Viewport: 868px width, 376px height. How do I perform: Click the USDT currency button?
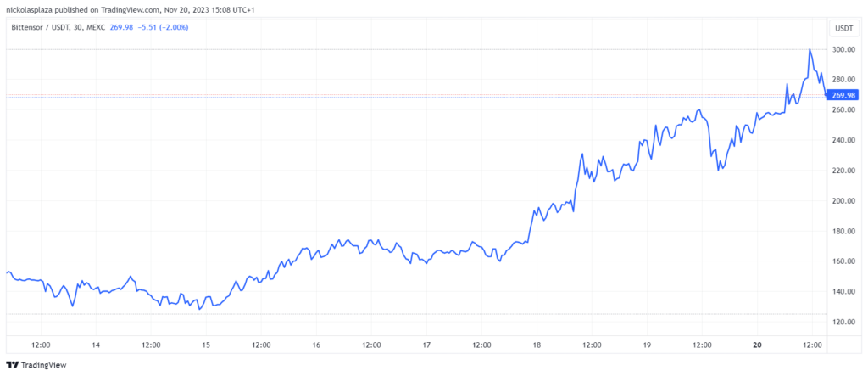843,27
